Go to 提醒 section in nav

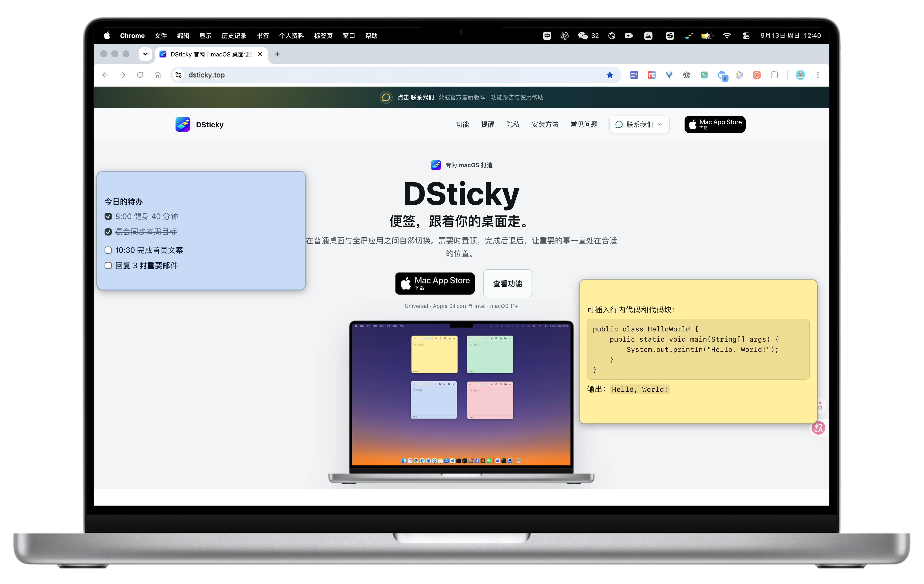488,124
